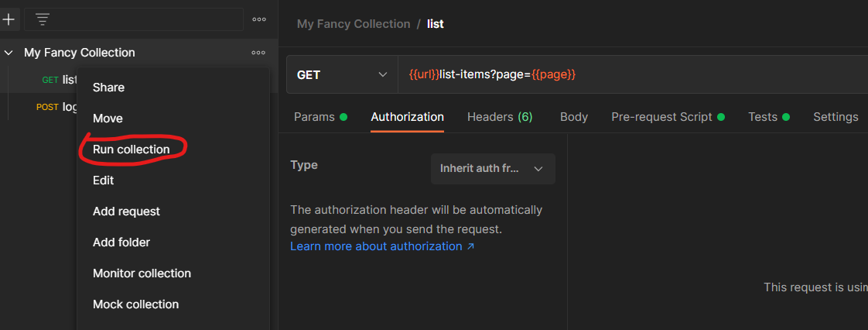This screenshot has width=868, height=330.
Task: Click the list breadcrumb title
Action: (435, 25)
